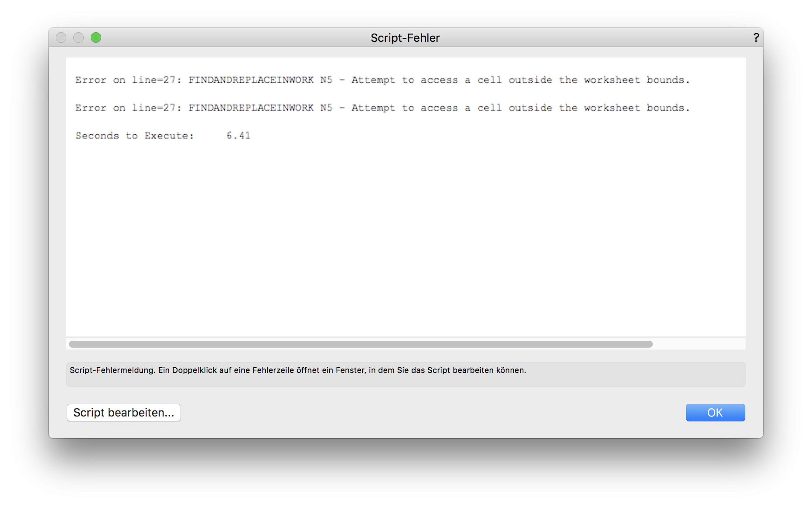Select the Seconds to Execute line
The image size is (812, 508).
(x=134, y=136)
